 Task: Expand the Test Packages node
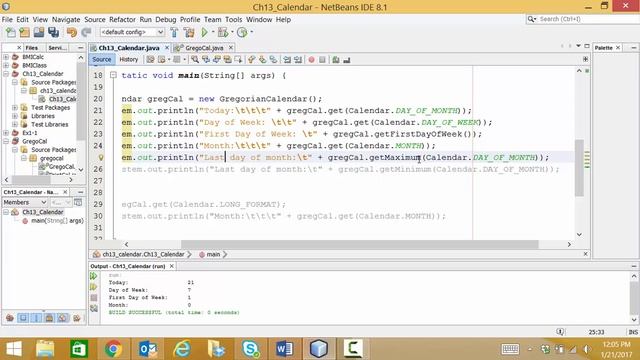(15, 108)
